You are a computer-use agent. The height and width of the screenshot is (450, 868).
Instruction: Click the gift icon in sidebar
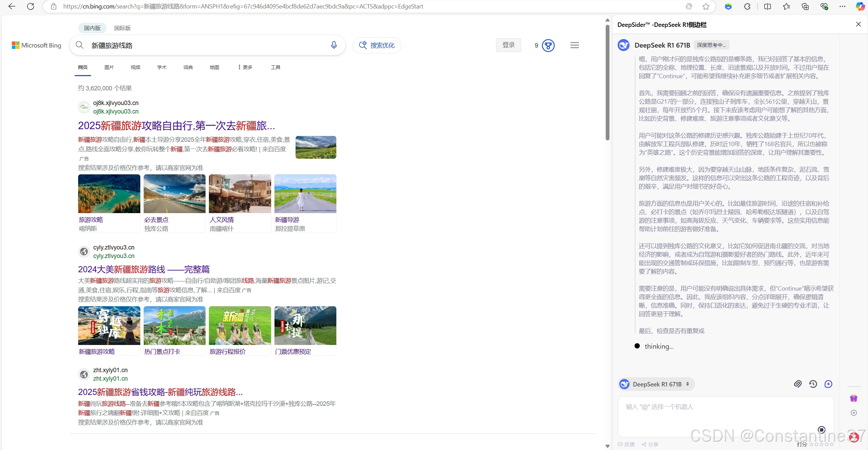tap(854, 398)
